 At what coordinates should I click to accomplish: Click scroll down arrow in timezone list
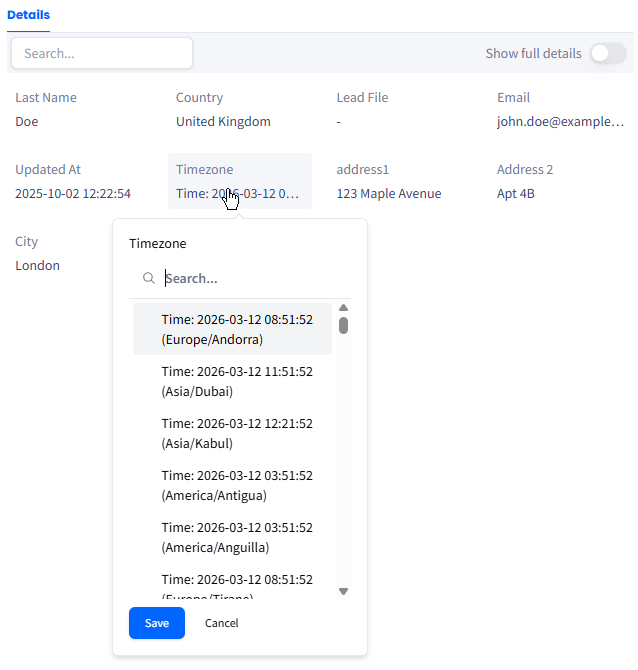pos(343,591)
